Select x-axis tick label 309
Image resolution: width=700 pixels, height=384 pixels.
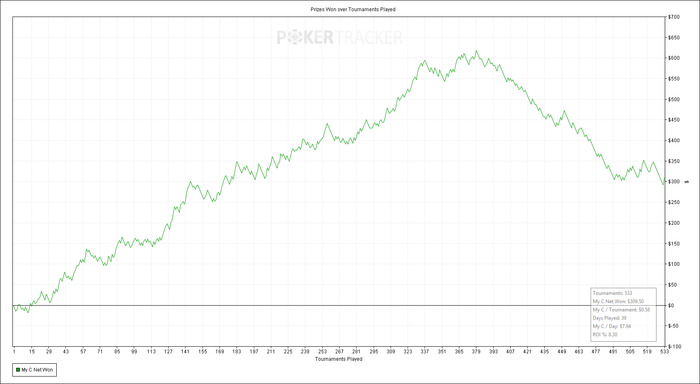(391, 351)
